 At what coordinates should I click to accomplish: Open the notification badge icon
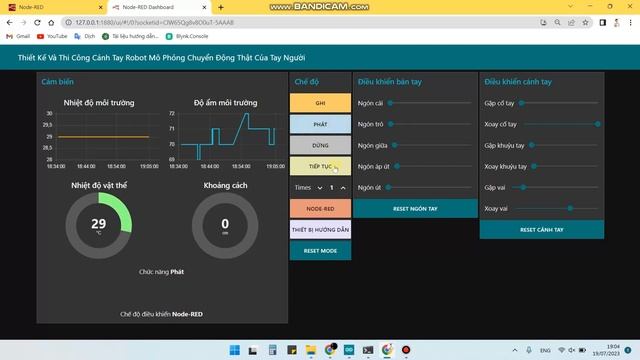(628, 350)
